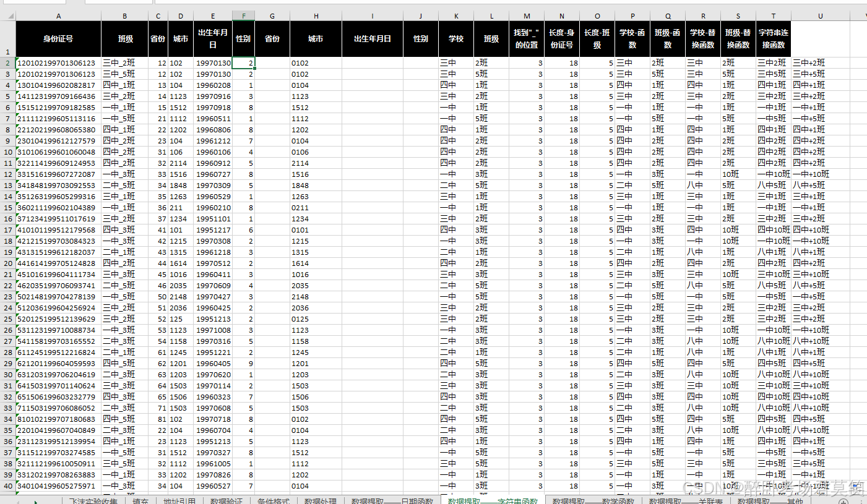
Task: Select cell with ID 221202199608065380
Action: coord(58,129)
